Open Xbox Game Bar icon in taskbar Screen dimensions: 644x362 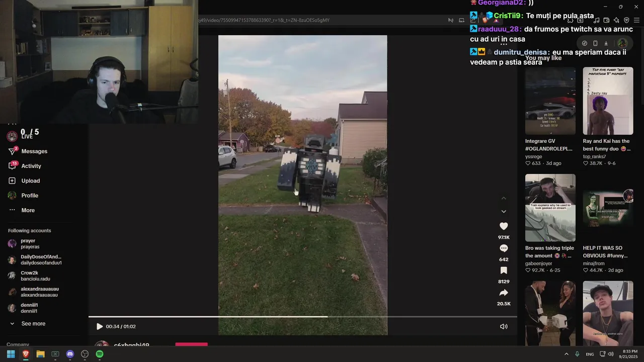click(x=55, y=354)
